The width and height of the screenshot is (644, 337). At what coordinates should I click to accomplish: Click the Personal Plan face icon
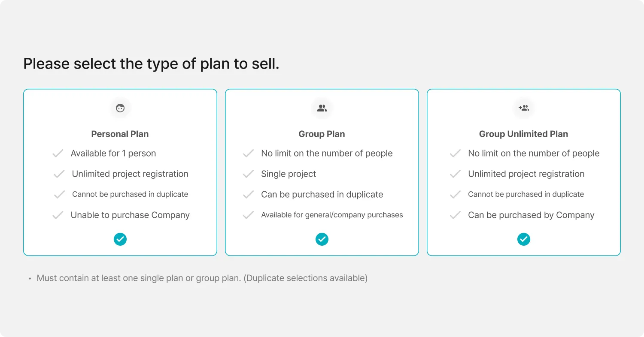click(x=120, y=108)
